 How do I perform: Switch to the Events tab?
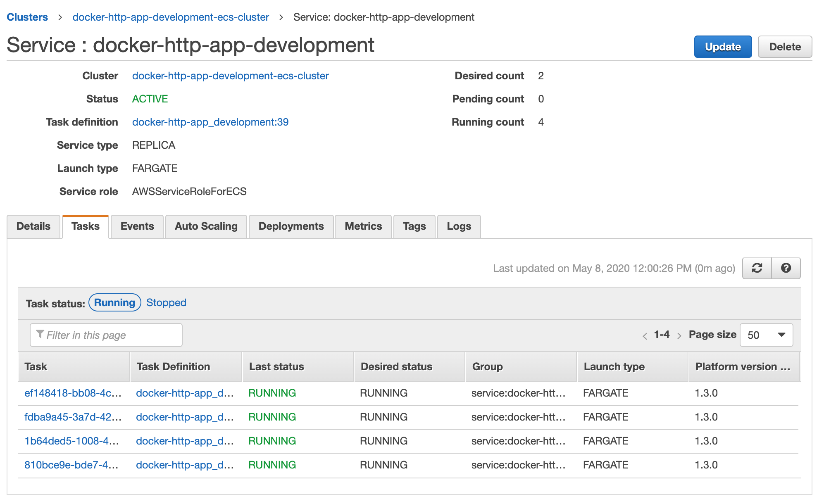(137, 226)
